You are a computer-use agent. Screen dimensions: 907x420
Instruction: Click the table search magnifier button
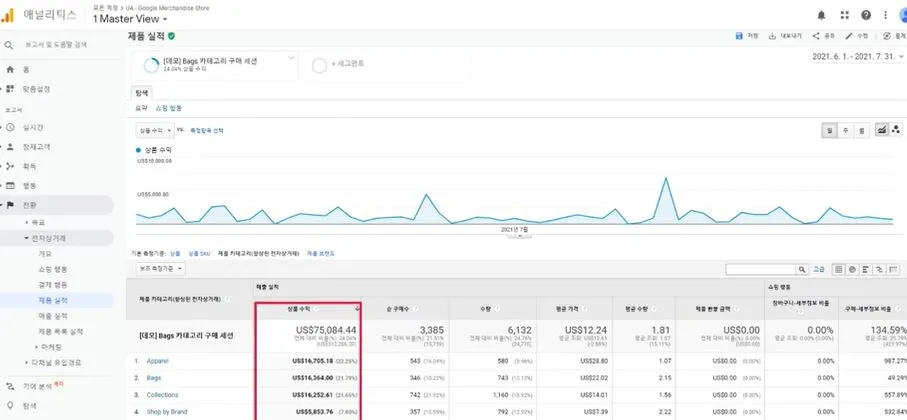802,270
